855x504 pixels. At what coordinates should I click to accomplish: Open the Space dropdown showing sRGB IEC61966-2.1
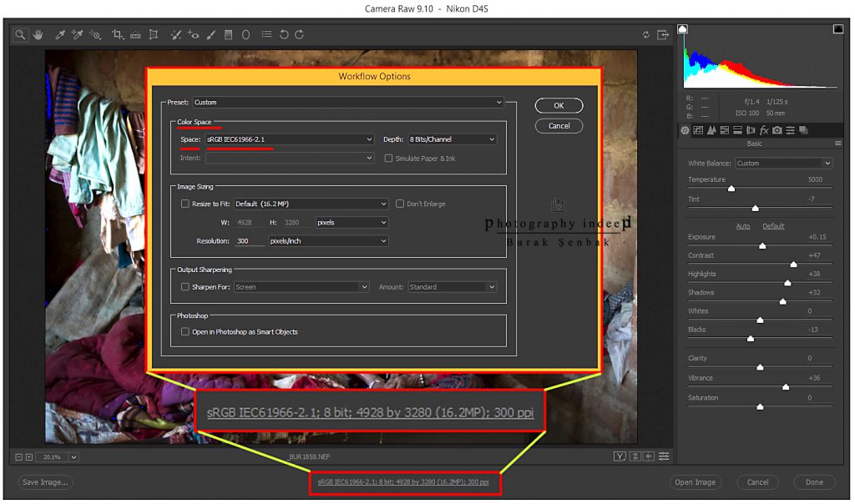[289, 139]
